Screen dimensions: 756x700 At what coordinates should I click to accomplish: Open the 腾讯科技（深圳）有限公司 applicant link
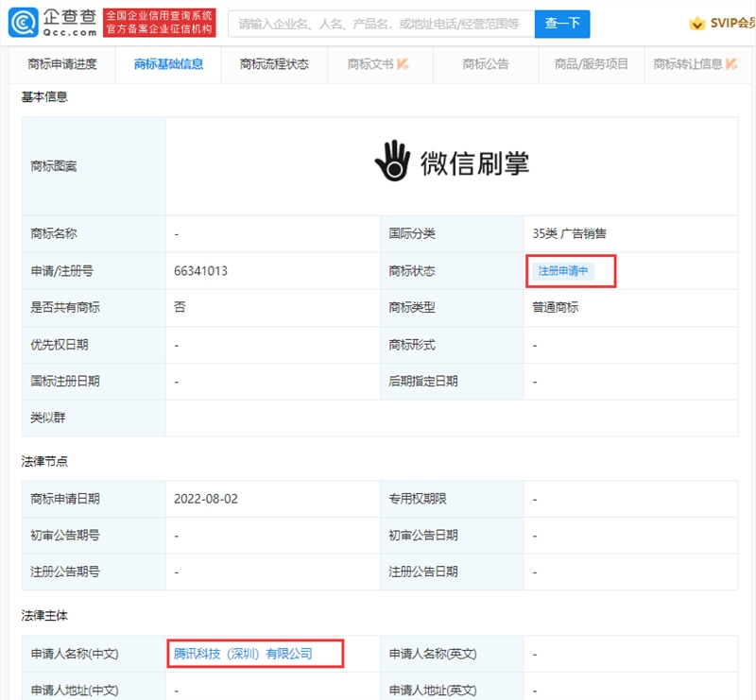pos(243,653)
